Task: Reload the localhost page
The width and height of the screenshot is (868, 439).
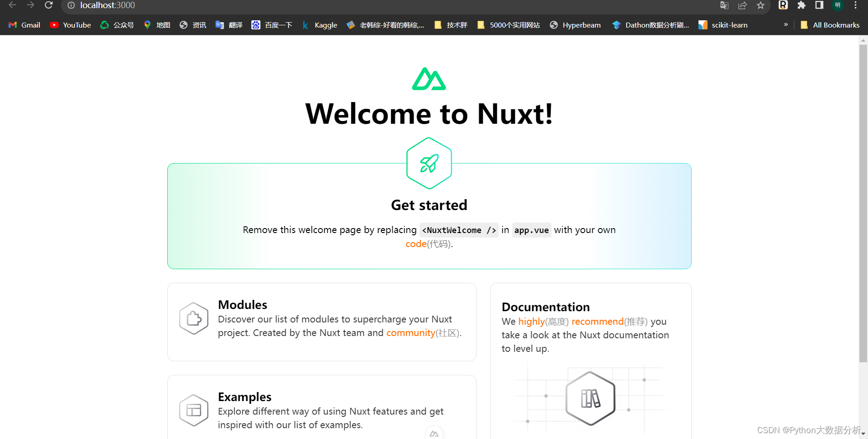Action: click(49, 5)
